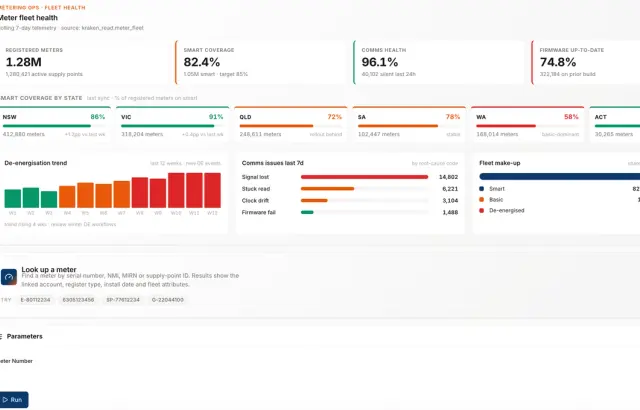Click the VIC 91% value
640x410 pixels.
(216, 117)
